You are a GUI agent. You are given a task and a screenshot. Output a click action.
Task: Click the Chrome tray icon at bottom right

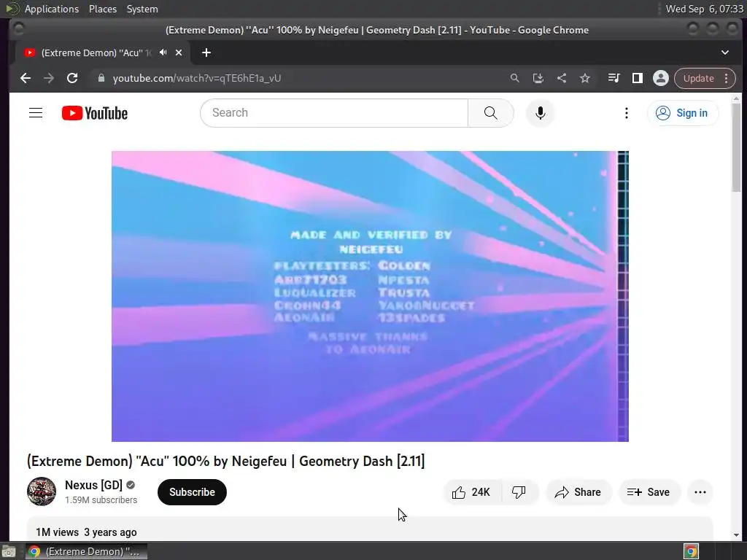click(691, 551)
